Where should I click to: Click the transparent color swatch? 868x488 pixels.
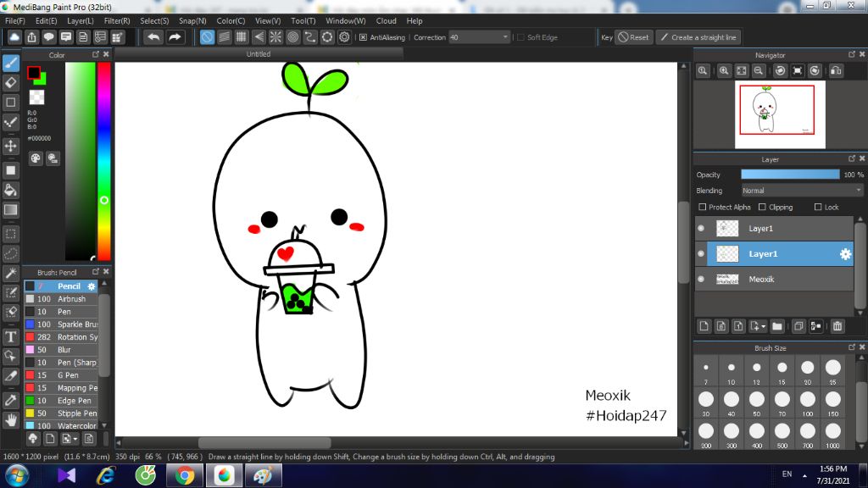click(x=36, y=97)
